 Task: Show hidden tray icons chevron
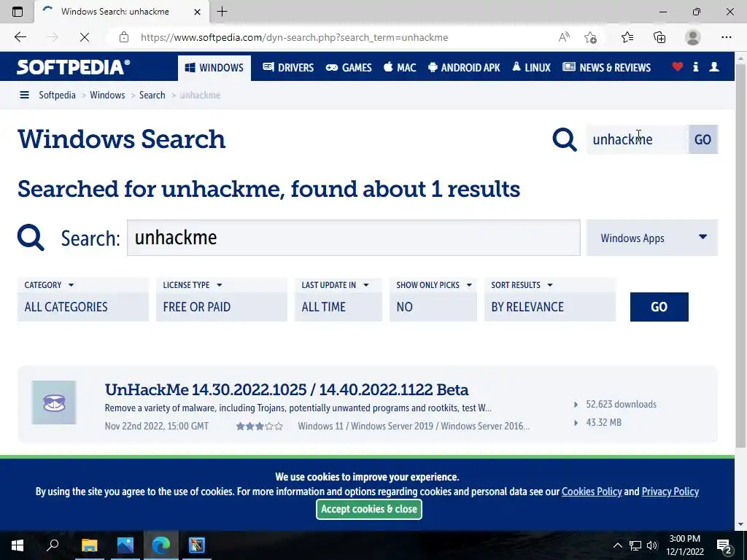click(617, 545)
